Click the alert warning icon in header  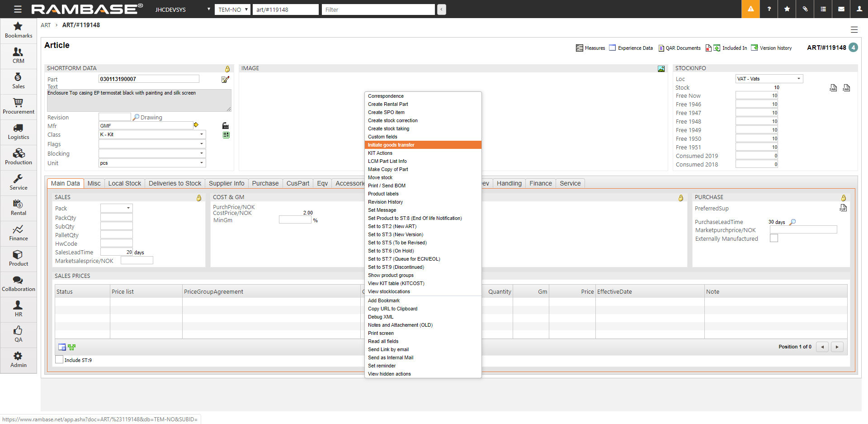(750, 9)
